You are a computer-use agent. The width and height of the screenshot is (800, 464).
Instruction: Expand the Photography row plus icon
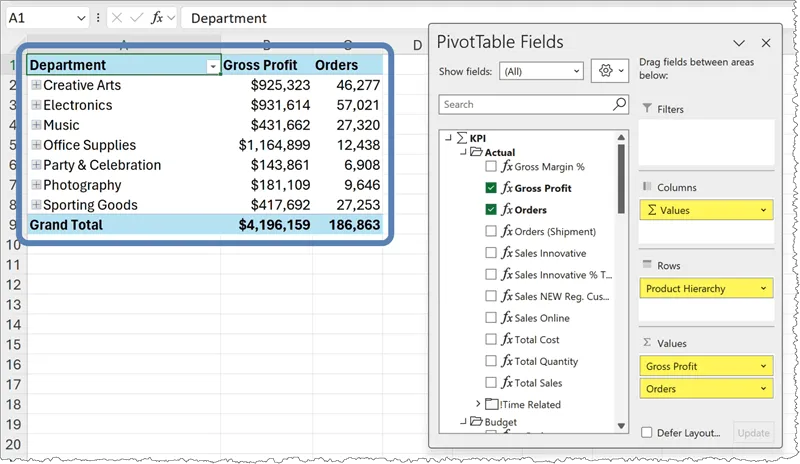click(36, 185)
